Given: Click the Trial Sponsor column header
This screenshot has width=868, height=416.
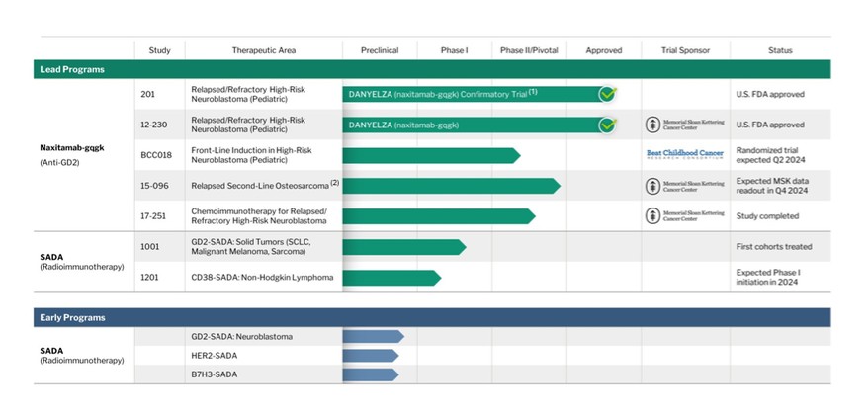Looking at the screenshot, I should (685, 50).
